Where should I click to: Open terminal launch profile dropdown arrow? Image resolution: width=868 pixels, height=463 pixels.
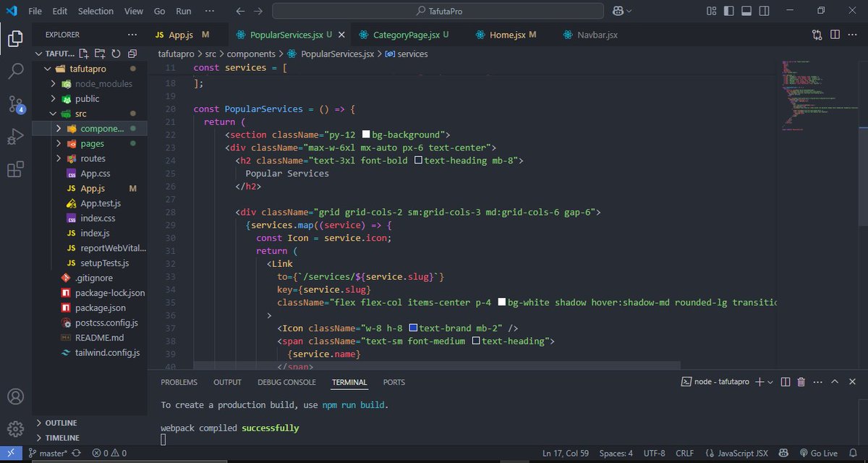pyautogui.click(x=770, y=382)
